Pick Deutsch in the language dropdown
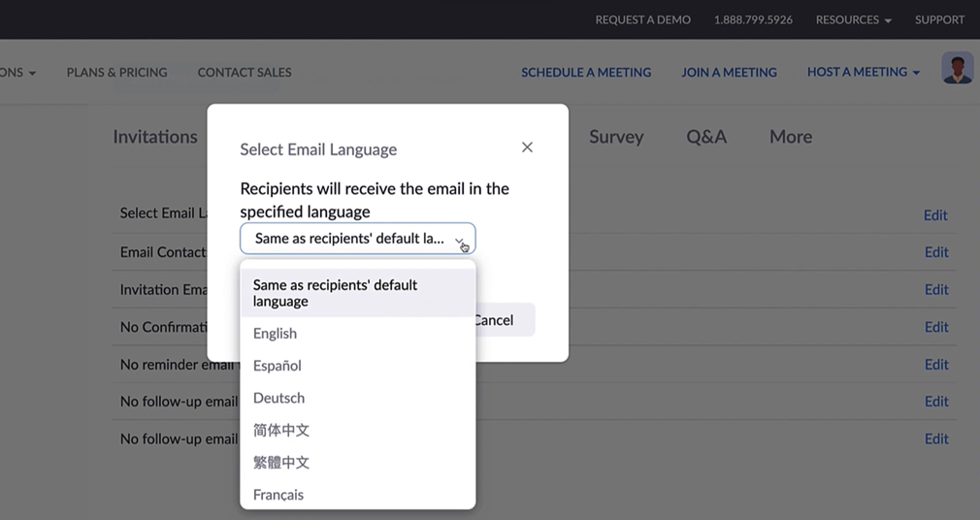This screenshot has height=520, width=980. (x=278, y=398)
